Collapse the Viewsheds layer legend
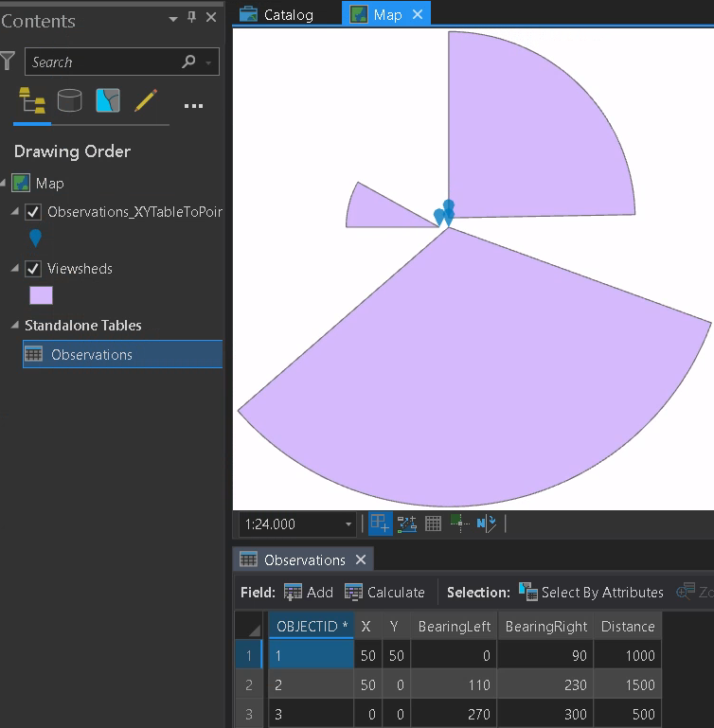Screen dimensions: 714x728 pos(15,268)
